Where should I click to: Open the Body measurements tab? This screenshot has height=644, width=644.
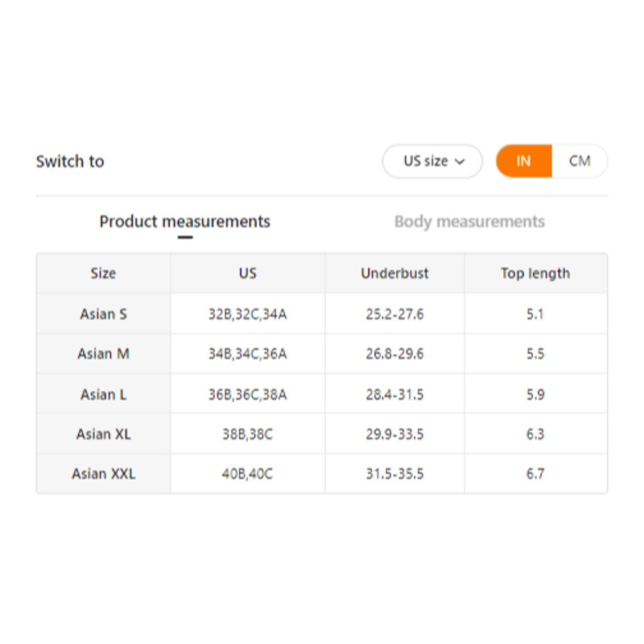pos(469,221)
